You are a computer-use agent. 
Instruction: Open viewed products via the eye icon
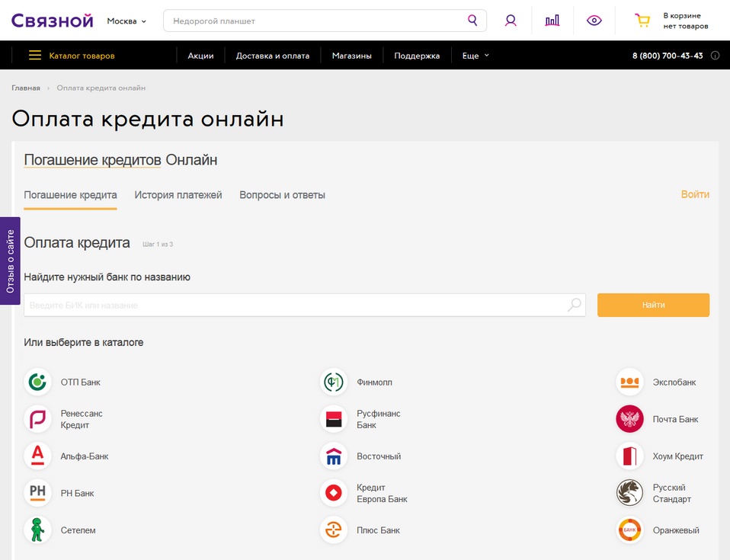pyautogui.click(x=594, y=21)
